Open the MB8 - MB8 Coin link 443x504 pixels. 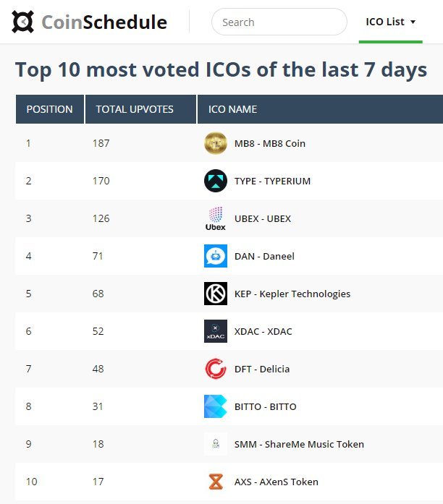[269, 143]
